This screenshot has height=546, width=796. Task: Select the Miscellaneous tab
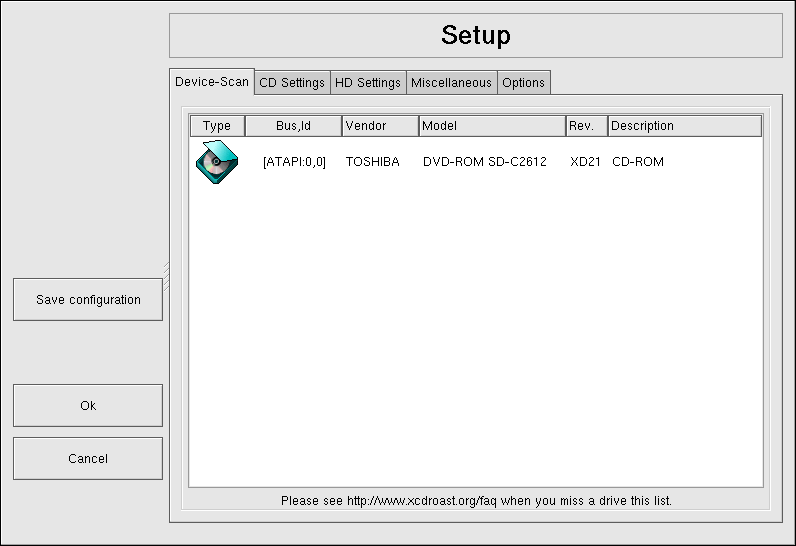click(x=451, y=83)
